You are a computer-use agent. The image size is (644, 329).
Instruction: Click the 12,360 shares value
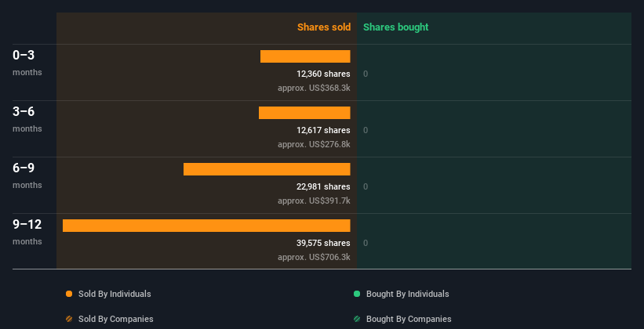(324, 74)
